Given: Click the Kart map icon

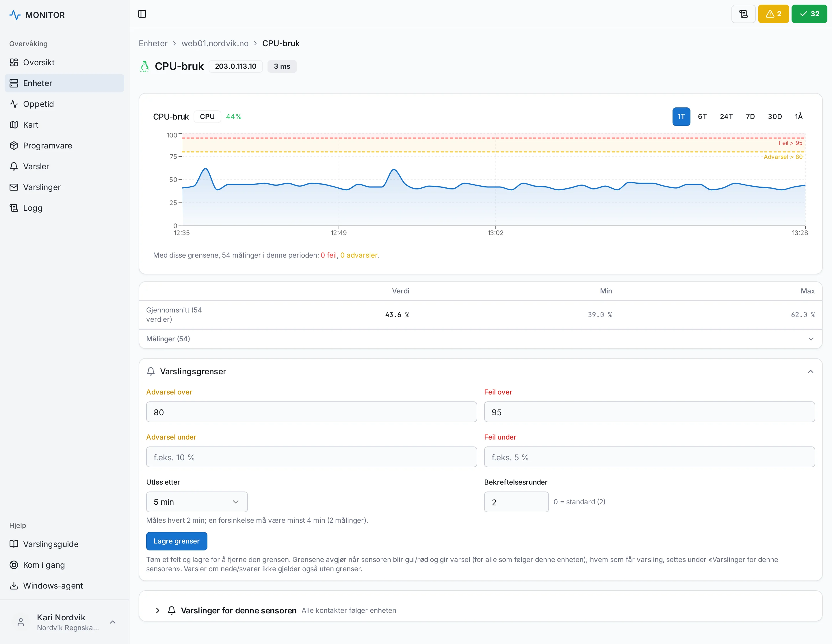Looking at the screenshot, I should coord(14,125).
